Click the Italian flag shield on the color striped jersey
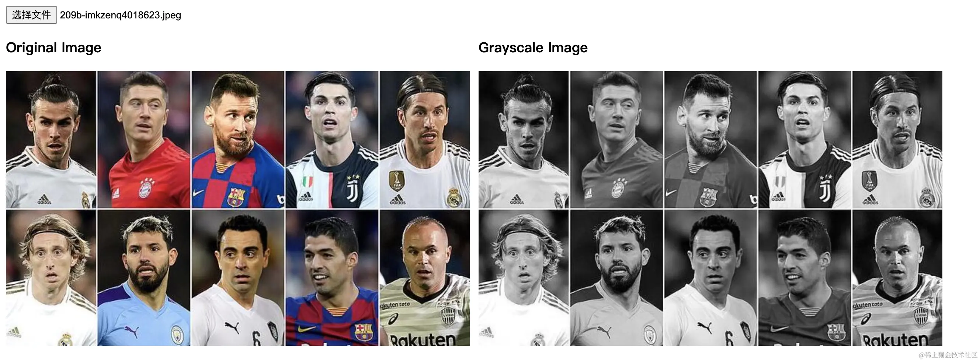Viewport: 980px width, 361px height. coord(307,183)
